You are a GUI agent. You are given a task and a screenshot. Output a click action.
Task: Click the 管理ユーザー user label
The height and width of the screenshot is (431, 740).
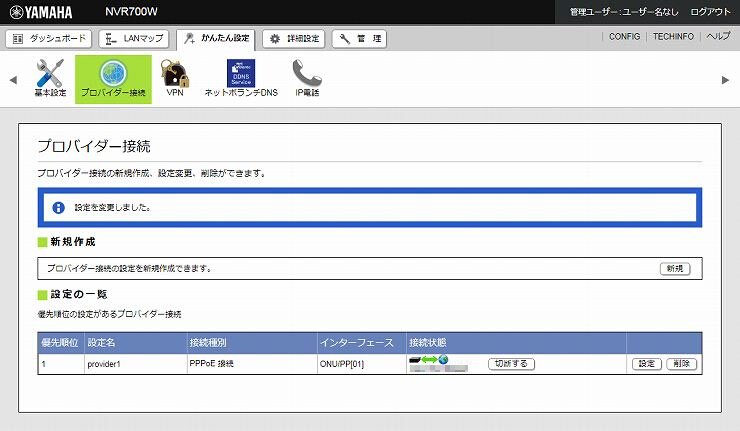[624, 12]
